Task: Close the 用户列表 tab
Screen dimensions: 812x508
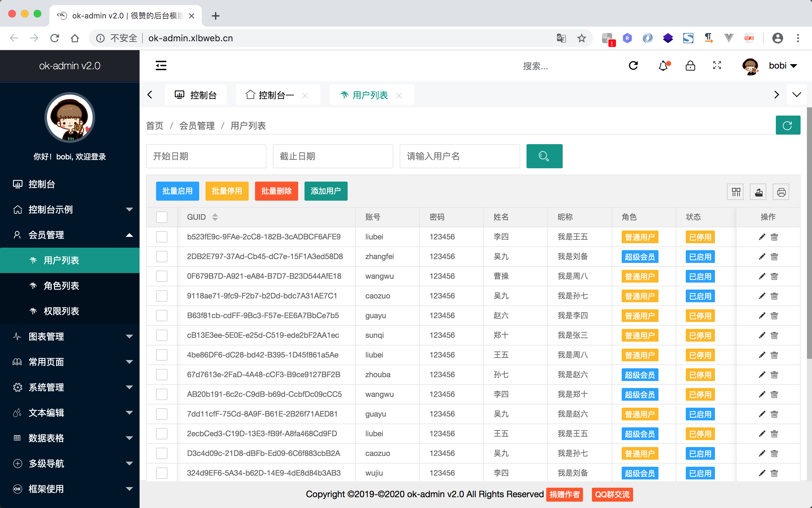Action: [x=399, y=96]
